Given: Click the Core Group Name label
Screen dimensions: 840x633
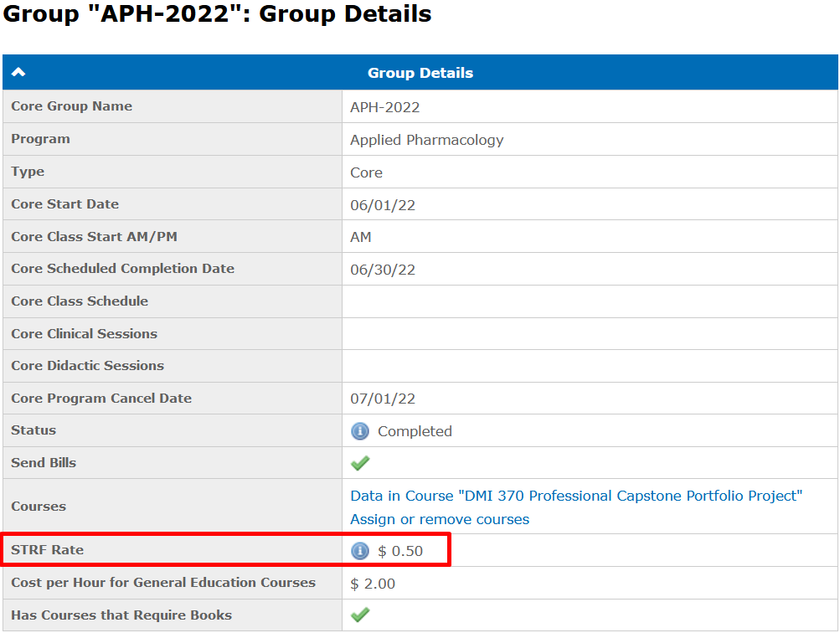Looking at the screenshot, I should [72, 106].
